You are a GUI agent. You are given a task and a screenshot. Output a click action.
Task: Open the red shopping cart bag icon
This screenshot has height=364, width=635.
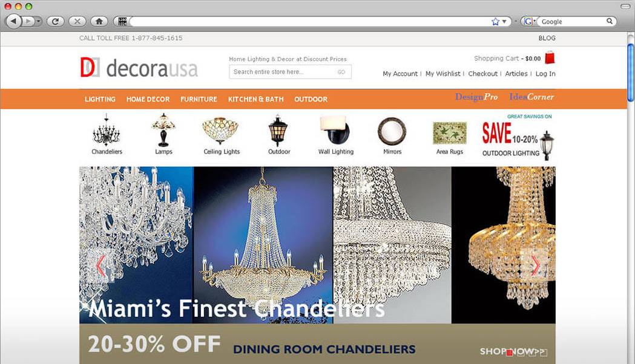(550, 57)
